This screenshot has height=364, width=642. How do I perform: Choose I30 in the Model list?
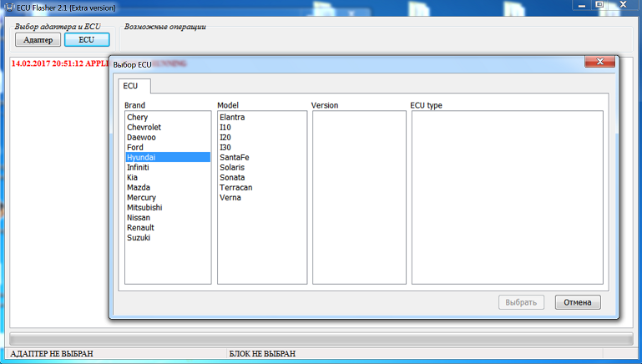point(262,148)
